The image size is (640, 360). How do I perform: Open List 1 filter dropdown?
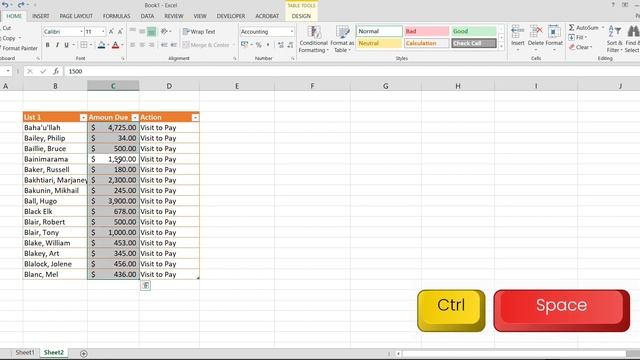point(83,118)
